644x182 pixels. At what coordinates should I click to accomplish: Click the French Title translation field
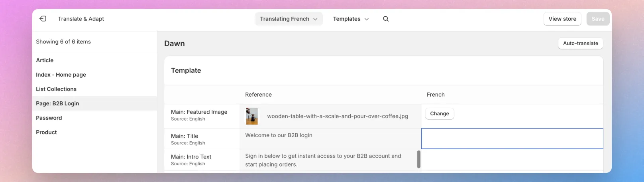512,138
